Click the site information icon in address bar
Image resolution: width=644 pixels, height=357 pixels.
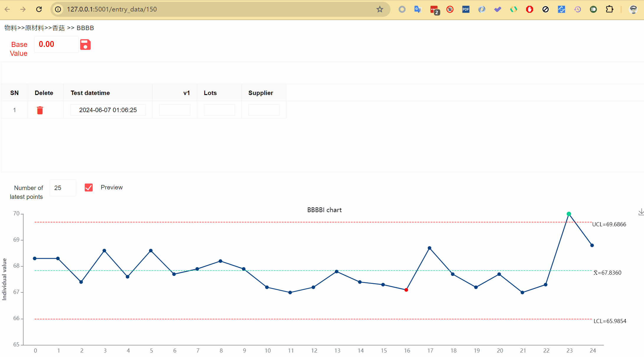58,9
